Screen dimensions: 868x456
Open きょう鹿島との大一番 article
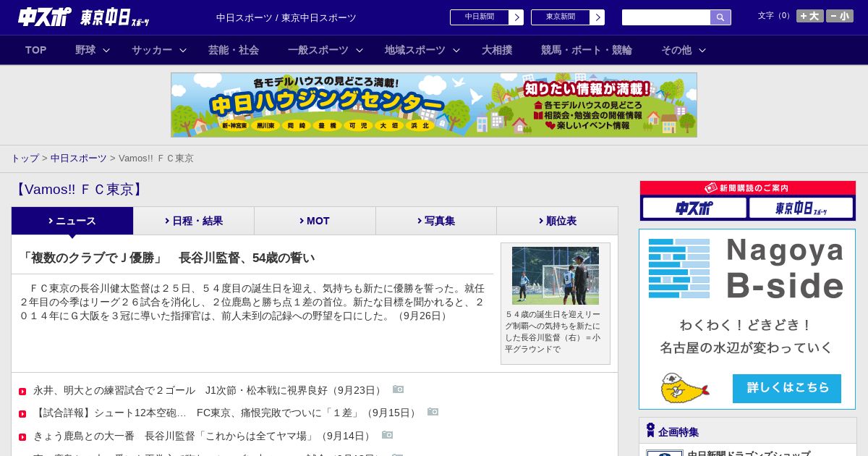pos(203,436)
